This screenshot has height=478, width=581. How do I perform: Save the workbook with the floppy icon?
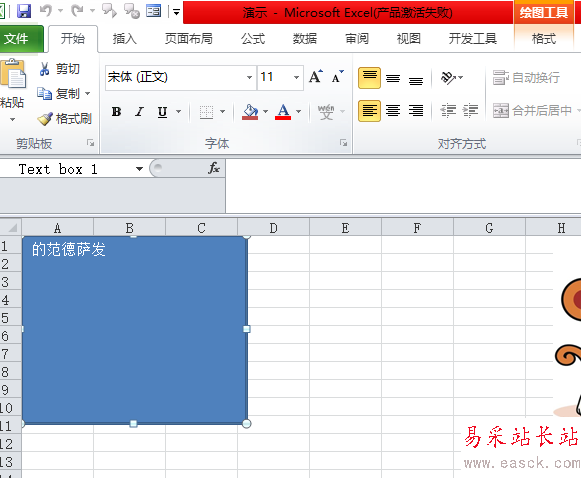pos(24,11)
